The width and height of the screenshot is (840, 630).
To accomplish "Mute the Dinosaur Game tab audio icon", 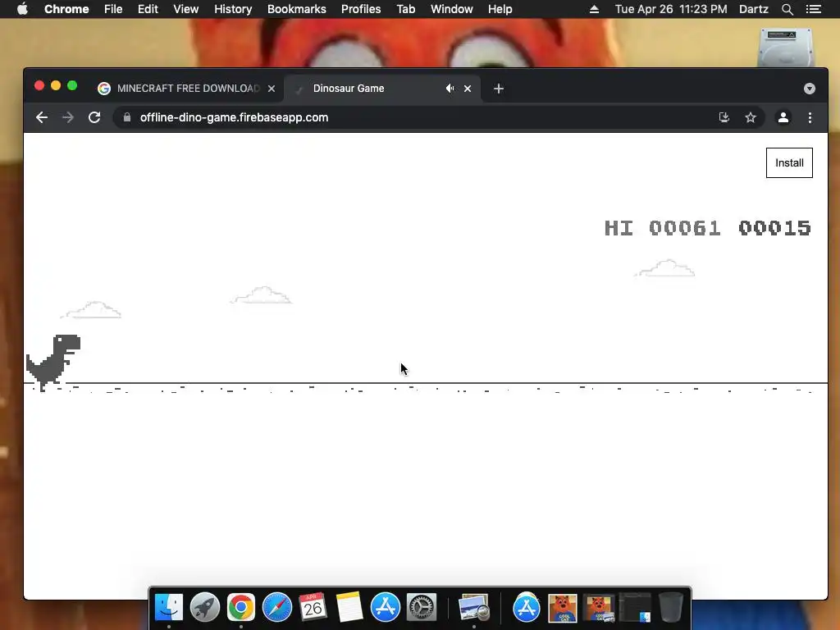I will click(450, 89).
